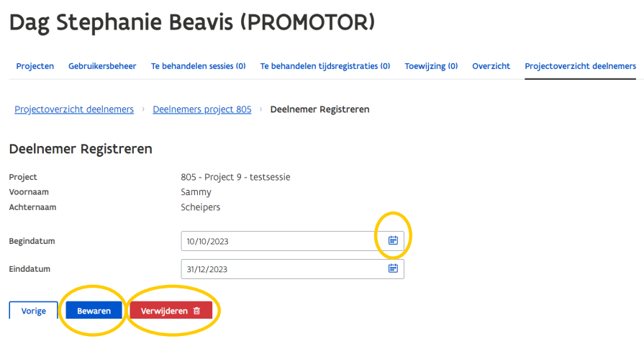Click the Dag Stephanie Beavis page heading
644x341 pixels.
pos(191,23)
